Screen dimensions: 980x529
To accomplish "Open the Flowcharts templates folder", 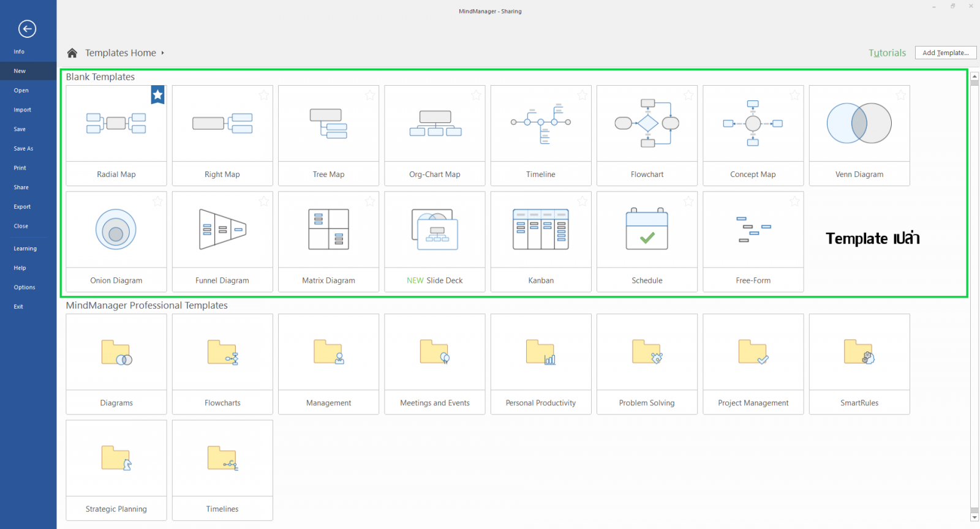I will (x=222, y=364).
